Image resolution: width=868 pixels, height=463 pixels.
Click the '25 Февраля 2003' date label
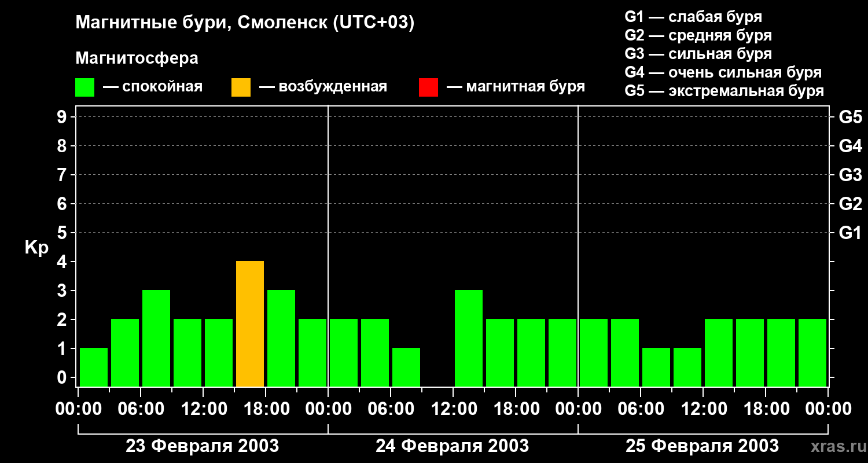pos(703,446)
